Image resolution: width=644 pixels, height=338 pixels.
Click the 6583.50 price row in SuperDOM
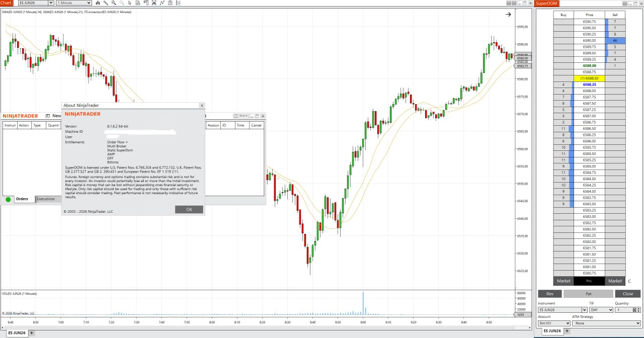point(589,204)
